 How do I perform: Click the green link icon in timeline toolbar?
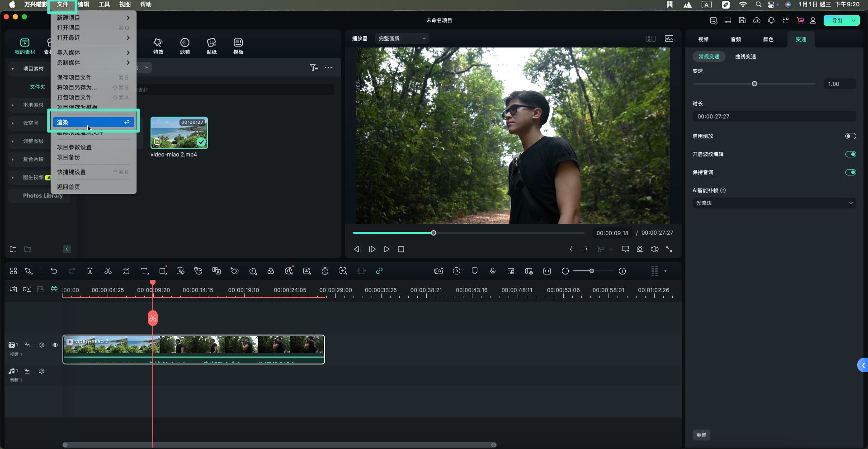pyautogui.click(x=379, y=271)
